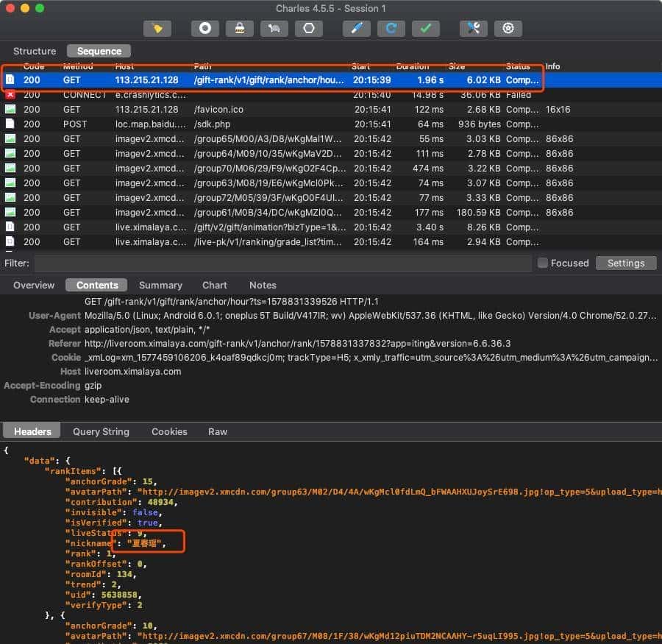Image resolution: width=662 pixels, height=644 pixels.
Task: Select the /favicon.ico request row
Action: (221, 109)
